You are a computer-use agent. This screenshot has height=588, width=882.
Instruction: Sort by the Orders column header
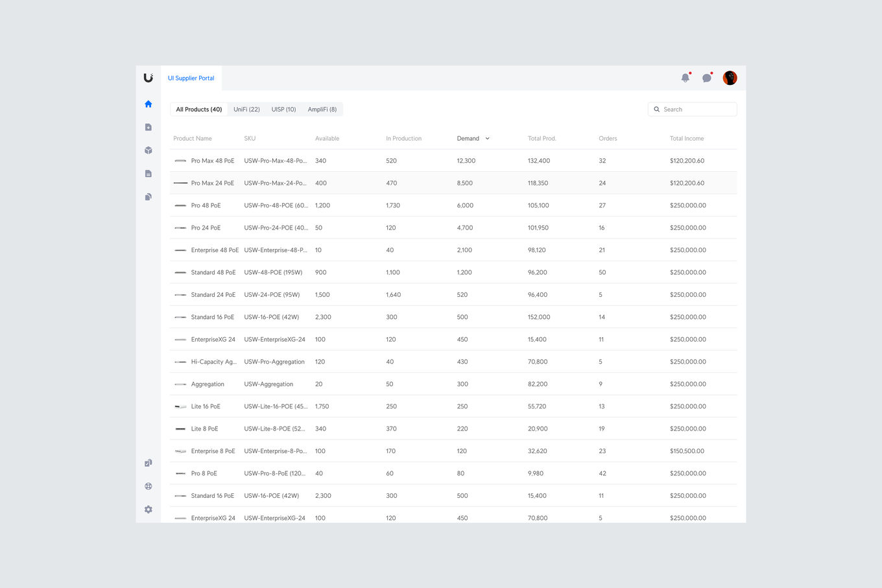click(608, 139)
